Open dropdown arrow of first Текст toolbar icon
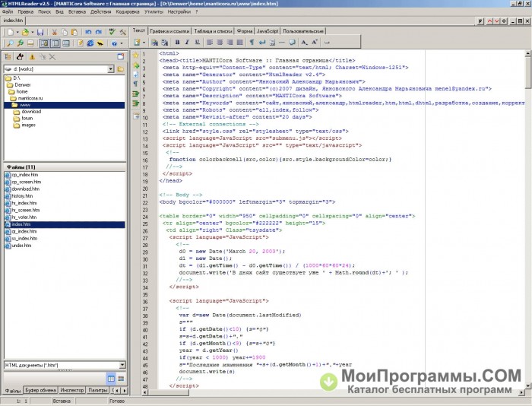532x406 pixels. [x=144, y=42]
